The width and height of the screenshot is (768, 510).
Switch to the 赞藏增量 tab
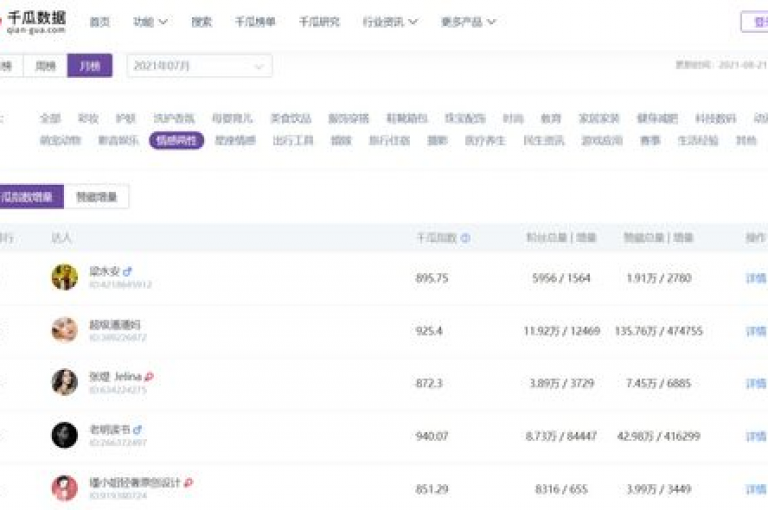96,197
